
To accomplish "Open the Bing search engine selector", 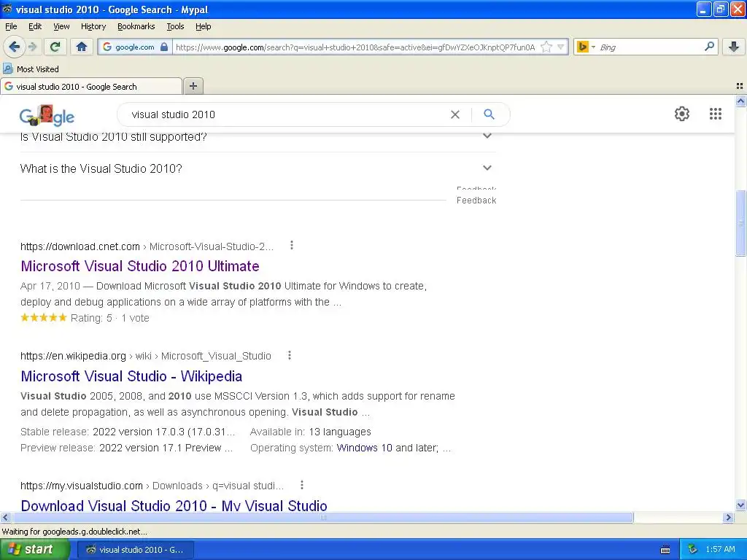I will tap(586, 47).
